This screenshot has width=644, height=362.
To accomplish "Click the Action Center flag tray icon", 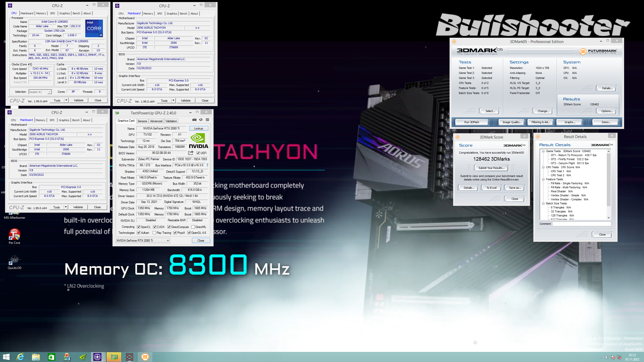I will point(613,357).
